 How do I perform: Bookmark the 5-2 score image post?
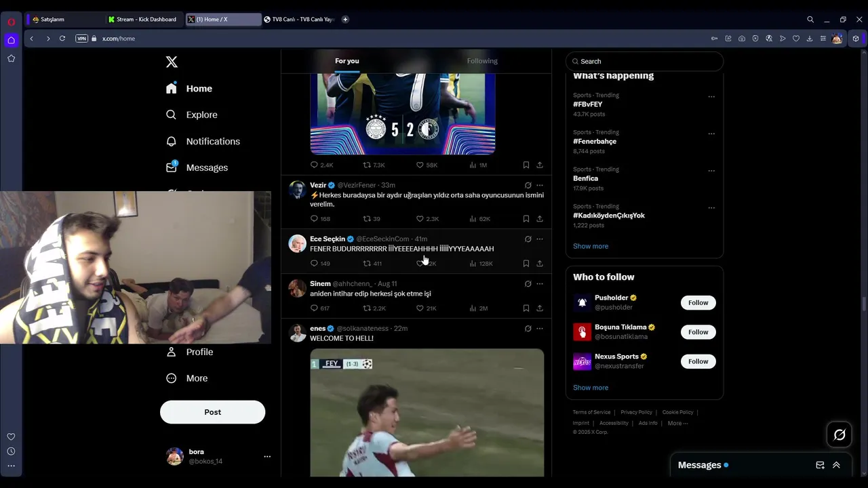point(526,165)
